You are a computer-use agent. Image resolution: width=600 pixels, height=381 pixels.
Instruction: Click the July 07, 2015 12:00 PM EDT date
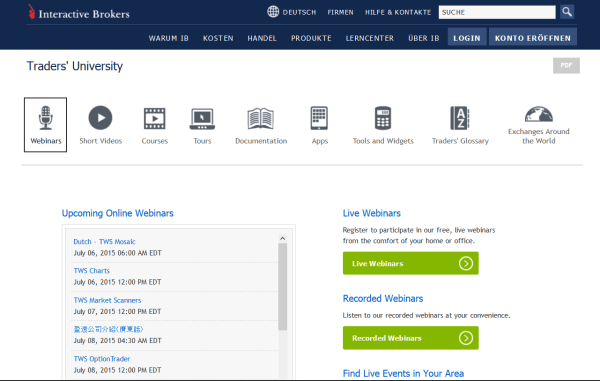click(117, 312)
